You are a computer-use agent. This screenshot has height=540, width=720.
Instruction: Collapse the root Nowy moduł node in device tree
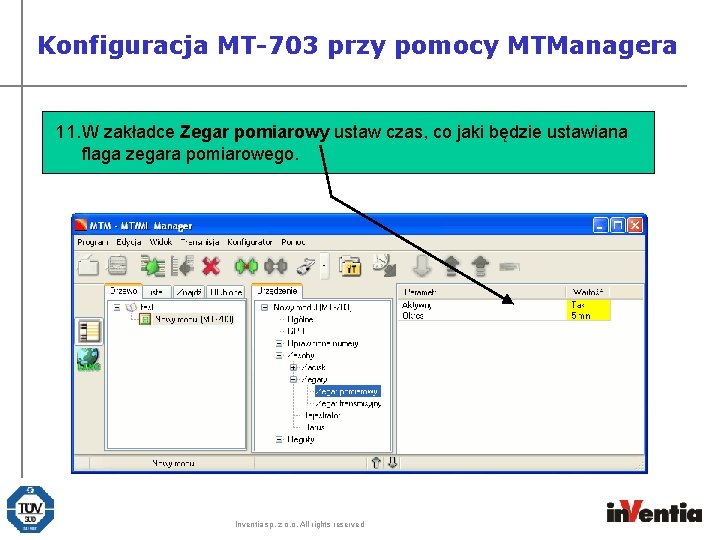[264, 307]
